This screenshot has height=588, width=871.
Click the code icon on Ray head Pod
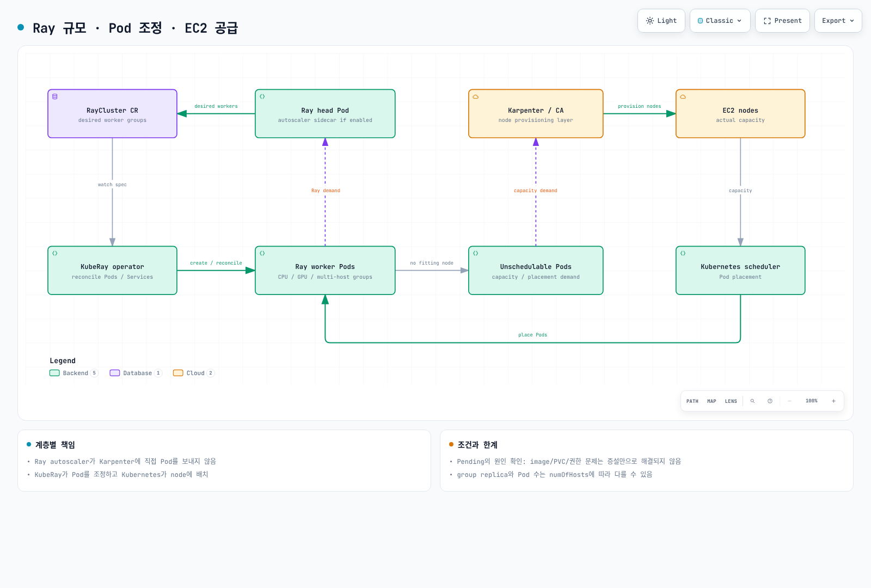(262, 96)
